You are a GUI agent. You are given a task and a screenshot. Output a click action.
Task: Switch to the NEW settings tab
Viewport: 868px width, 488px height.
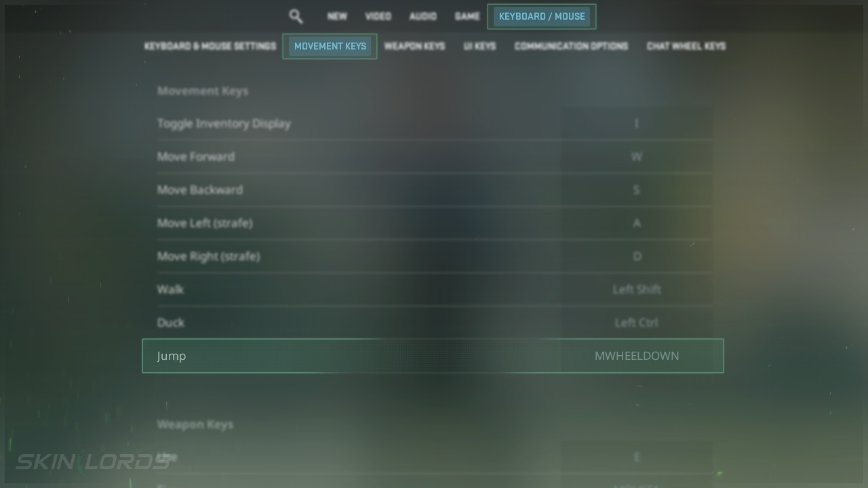click(x=337, y=16)
